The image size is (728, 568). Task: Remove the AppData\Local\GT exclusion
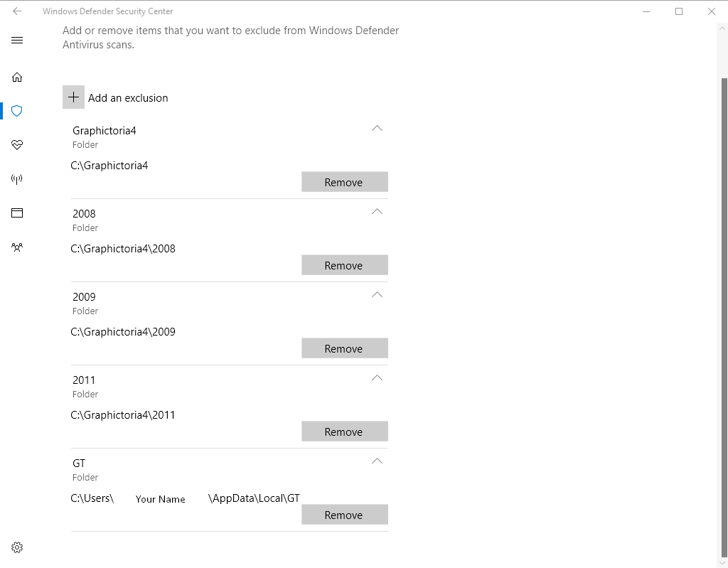[344, 515]
